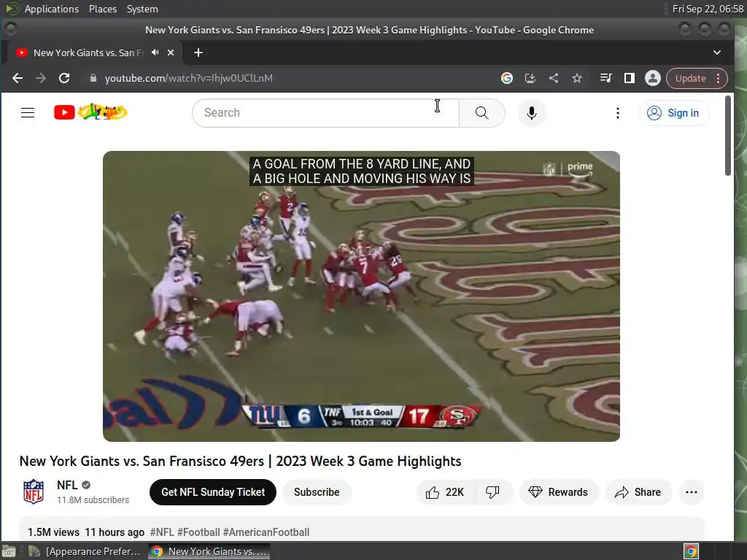Screen dimensions: 747x560
Task: Click the youtube.com address bar
Action: 189,78
